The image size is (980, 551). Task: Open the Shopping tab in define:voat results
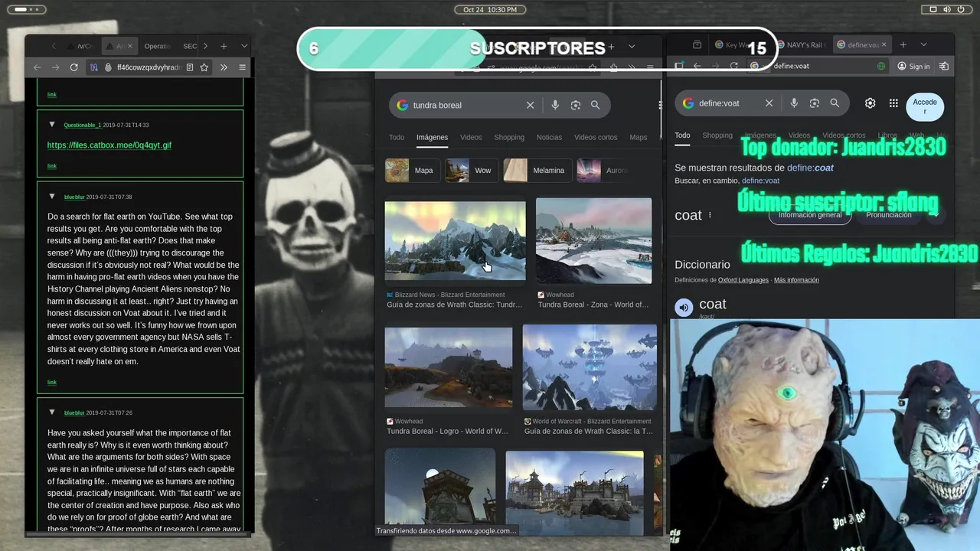point(717,135)
